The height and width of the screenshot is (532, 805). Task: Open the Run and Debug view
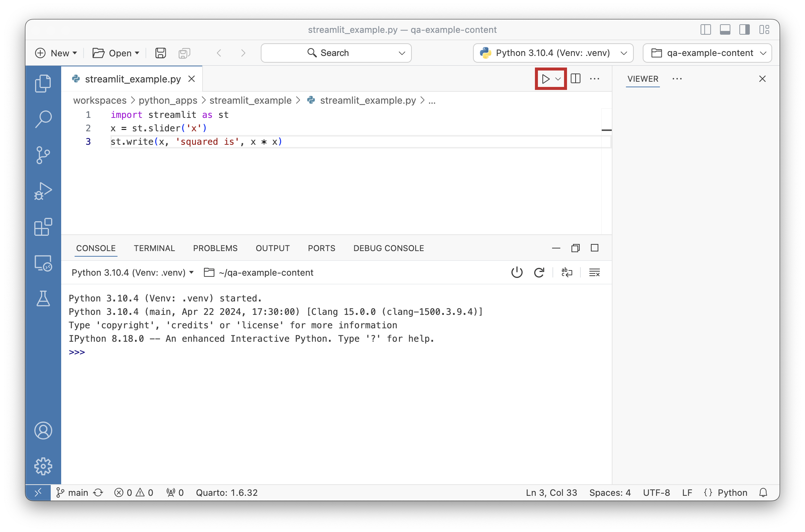pyautogui.click(x=43, y=191)
